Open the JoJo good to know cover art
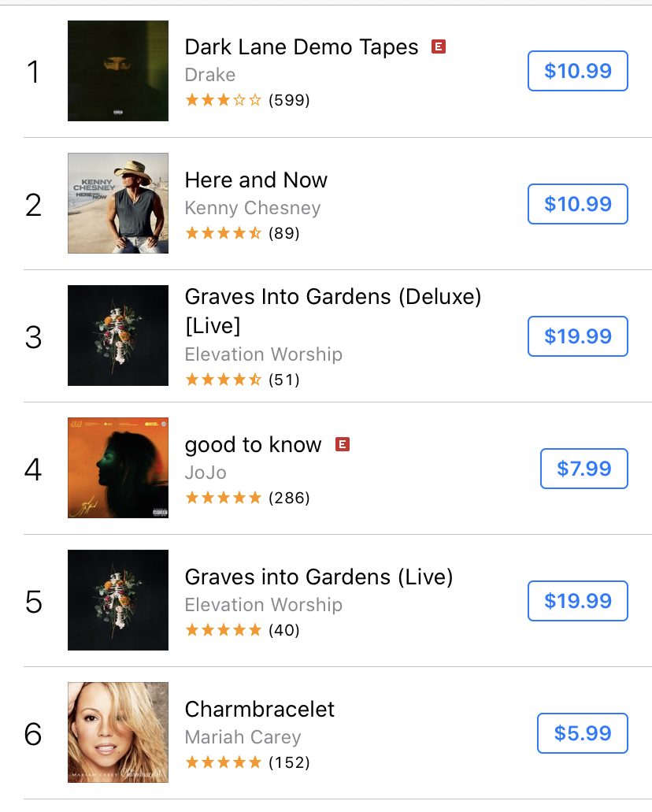Image resolution: width=652 pixels, height=812 pixels. point(118,468)
